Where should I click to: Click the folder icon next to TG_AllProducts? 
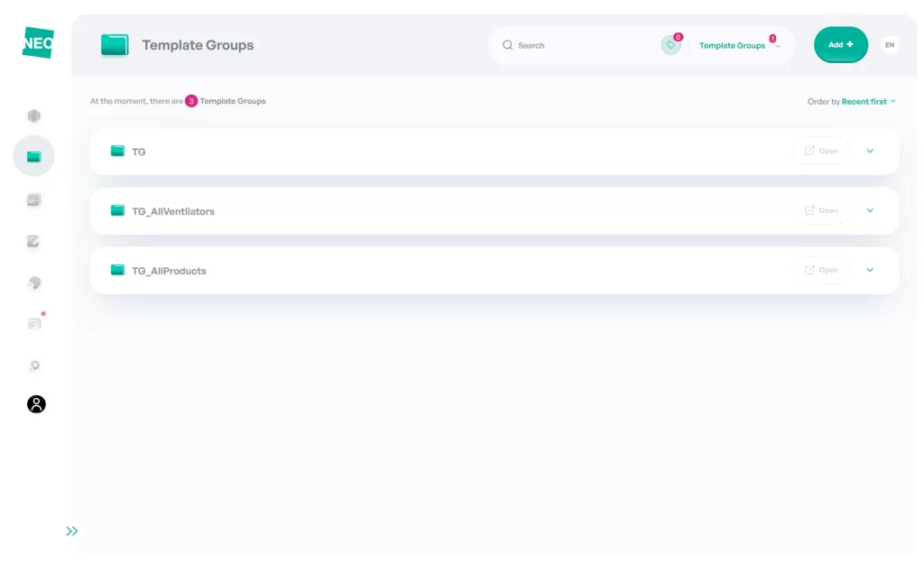point(118,270)
